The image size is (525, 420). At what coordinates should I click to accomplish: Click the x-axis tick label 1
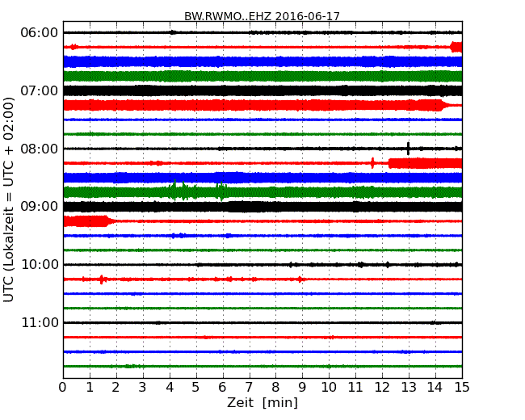tap(90, 388)
